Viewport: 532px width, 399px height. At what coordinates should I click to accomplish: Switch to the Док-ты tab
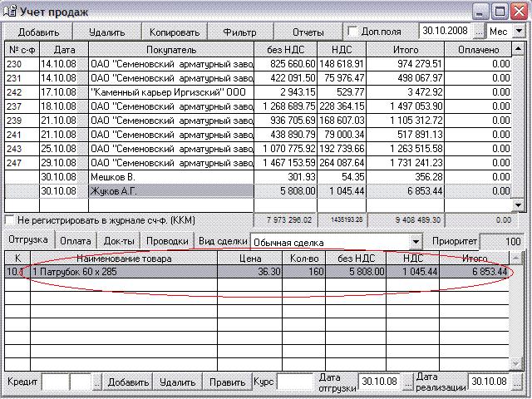(119, 241)
